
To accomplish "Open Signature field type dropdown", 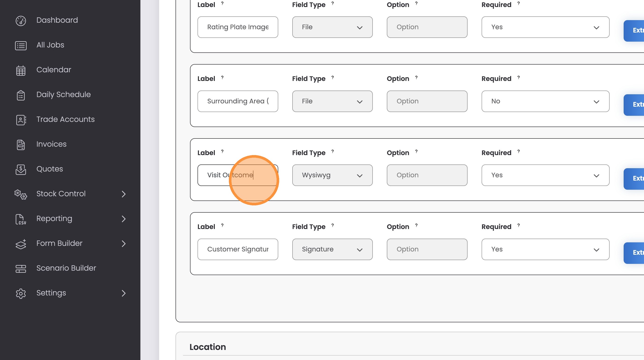I will click(332, 249).
